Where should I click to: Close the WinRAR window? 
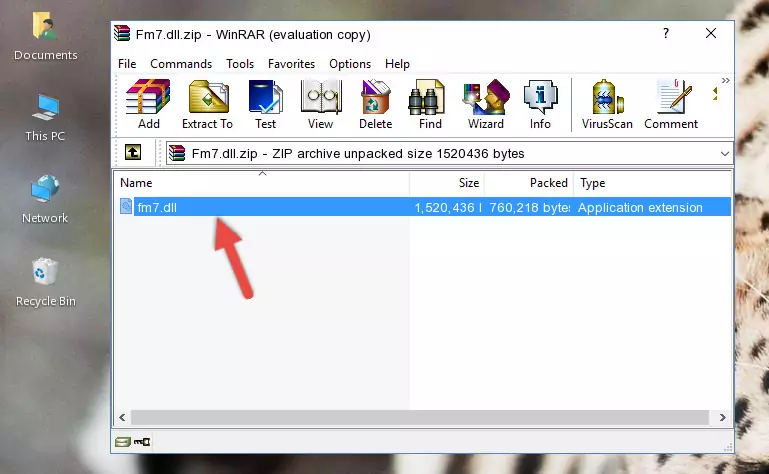(711, 33)
